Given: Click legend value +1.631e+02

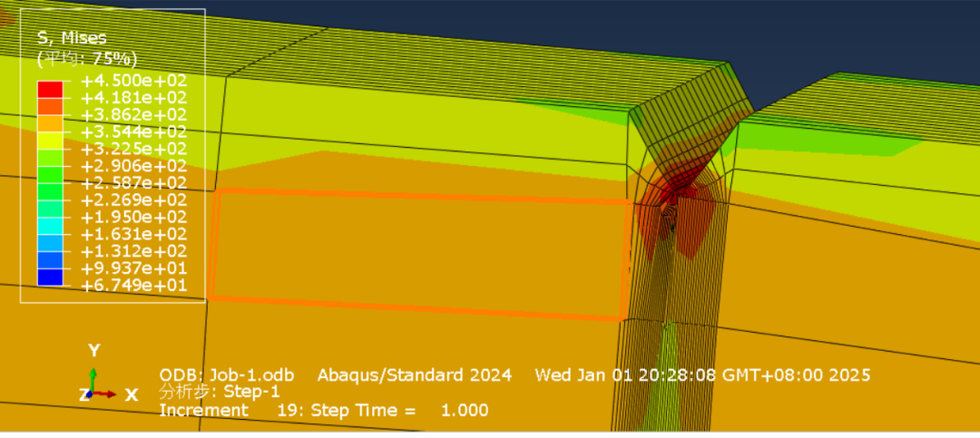Looking at the screenshot, I should (133, 234).
